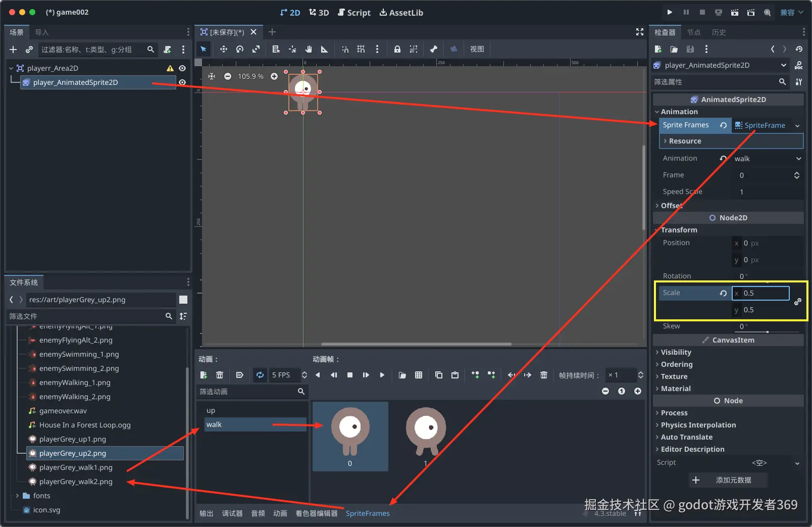
Task: Expand the Resource section
Action: [731, 141]
